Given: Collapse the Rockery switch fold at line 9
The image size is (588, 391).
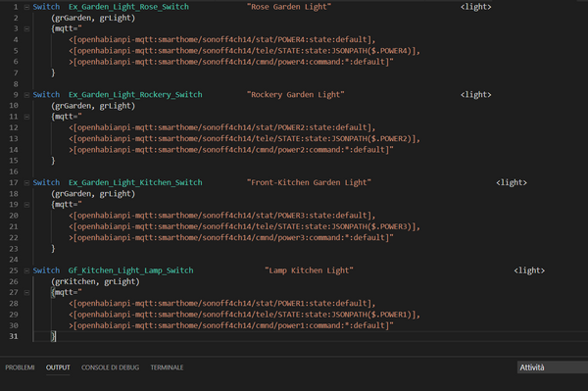Looking at the screenshot, I should (26, 95).
